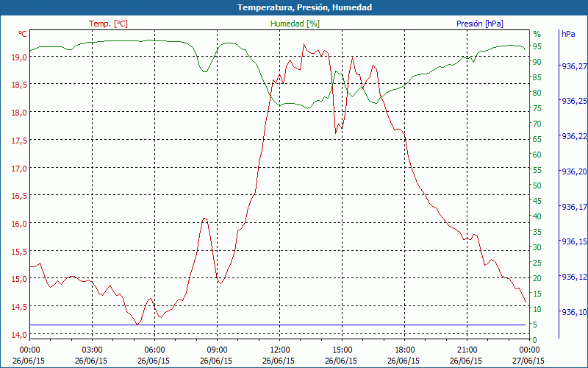Click the green % axis unit label

pyautogui.click(x=537, y=34)
